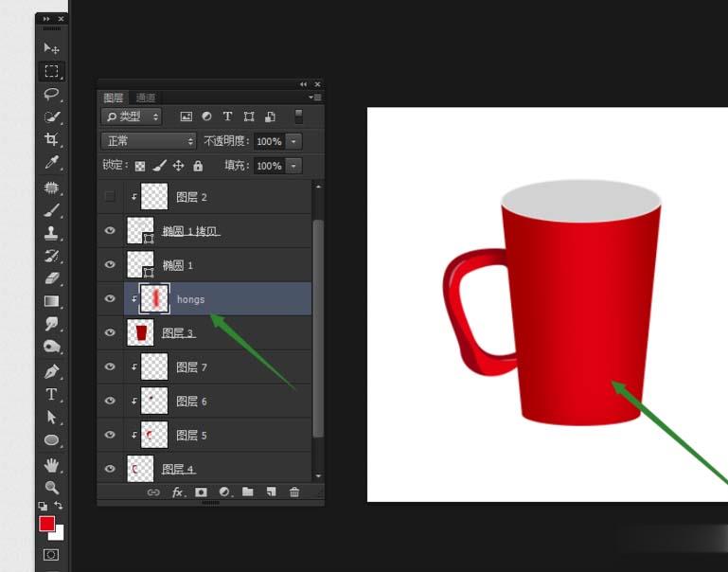The height and width of the screenshot is (572, 728).
Task: Click the fill 填充 percentage field
Action: (269, 166)
